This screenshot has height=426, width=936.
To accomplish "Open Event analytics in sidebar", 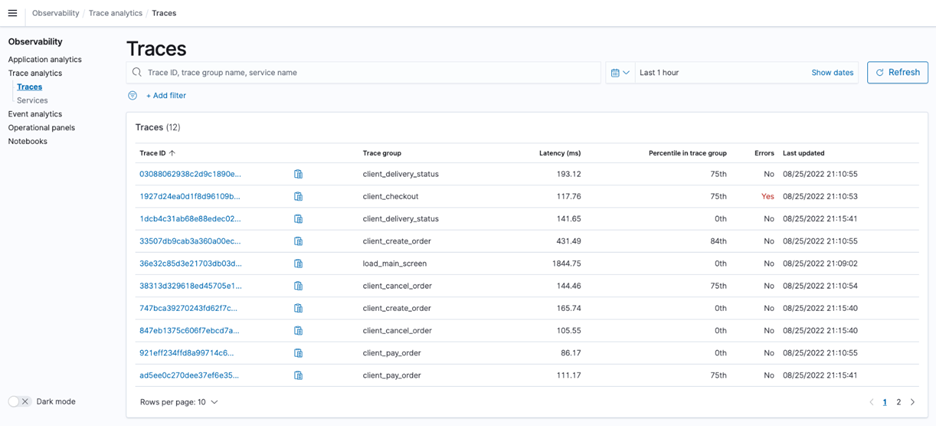I will [x=35, y=114].
